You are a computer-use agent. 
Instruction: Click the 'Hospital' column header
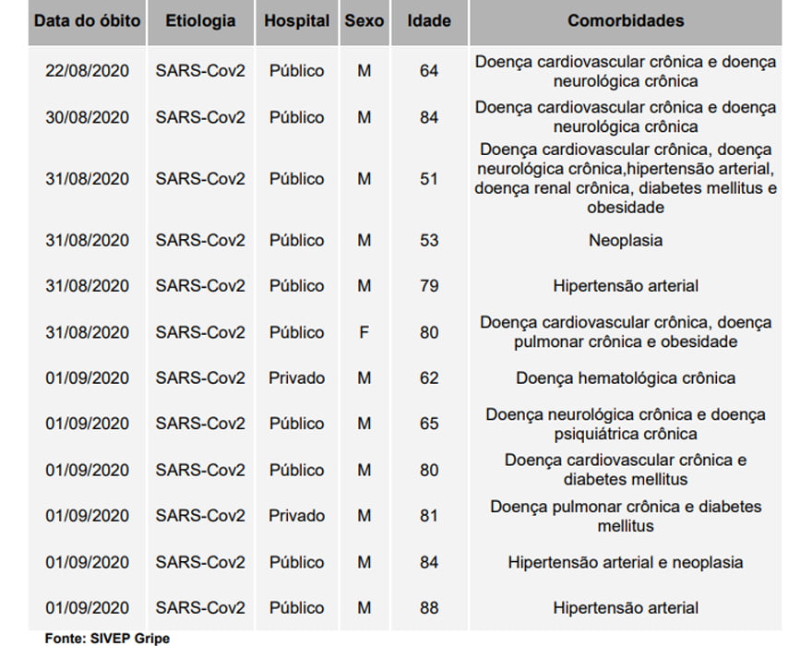[296, 20]
